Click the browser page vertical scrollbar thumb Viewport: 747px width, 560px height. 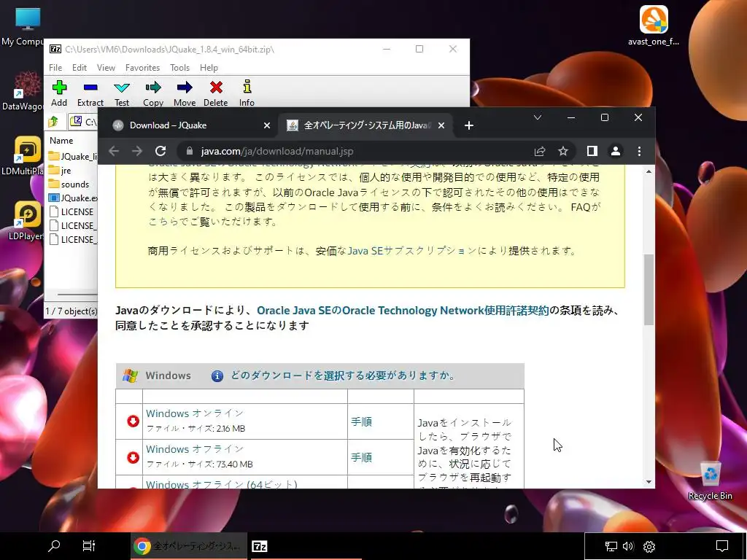(649, 289)
